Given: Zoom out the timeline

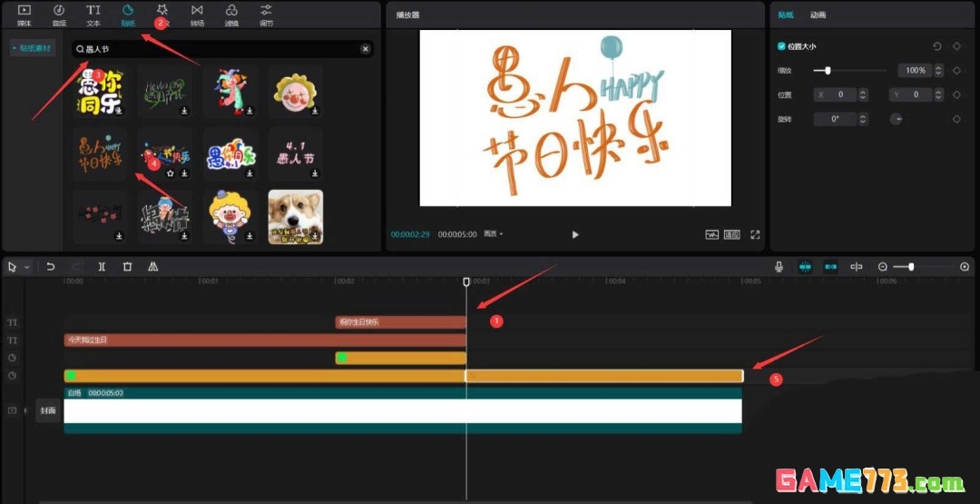Looking at the screenshot, I should 883,267.
